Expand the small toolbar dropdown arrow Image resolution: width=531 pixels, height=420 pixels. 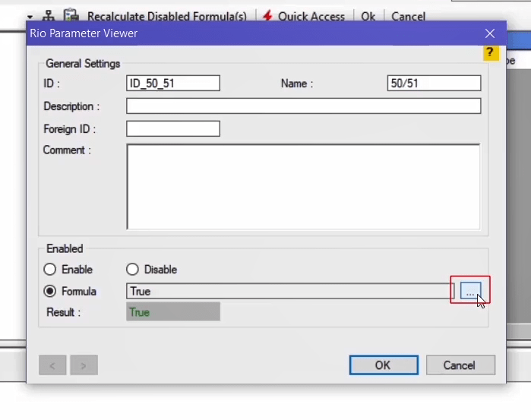click(x=30, y=16)
